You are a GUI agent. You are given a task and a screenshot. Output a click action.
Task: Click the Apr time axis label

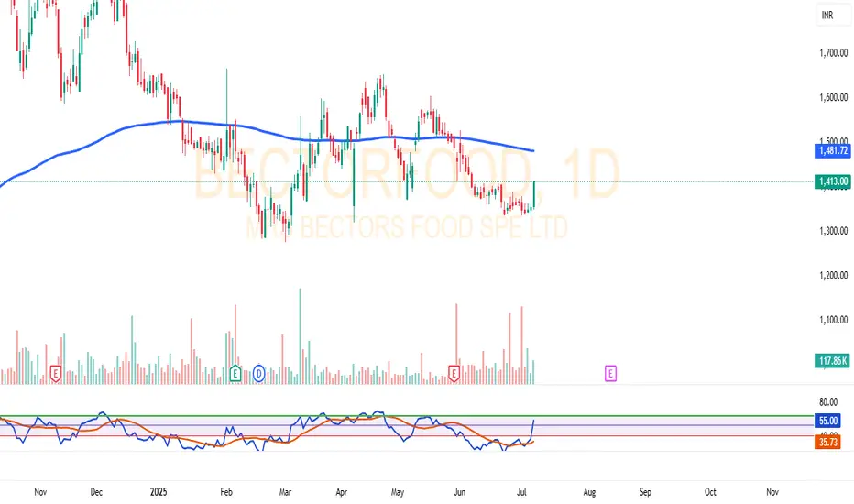click(342, 492)
